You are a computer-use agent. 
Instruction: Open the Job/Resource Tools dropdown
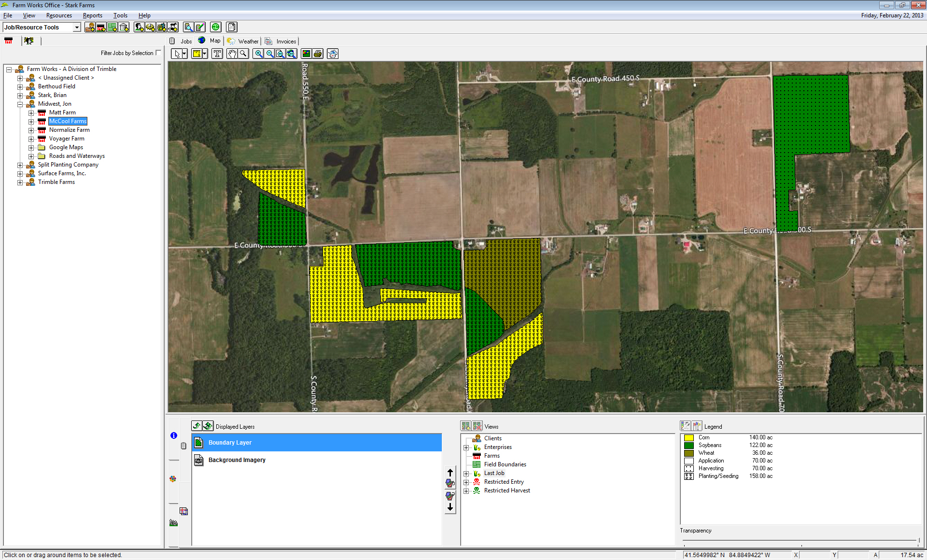coord(77,28)
